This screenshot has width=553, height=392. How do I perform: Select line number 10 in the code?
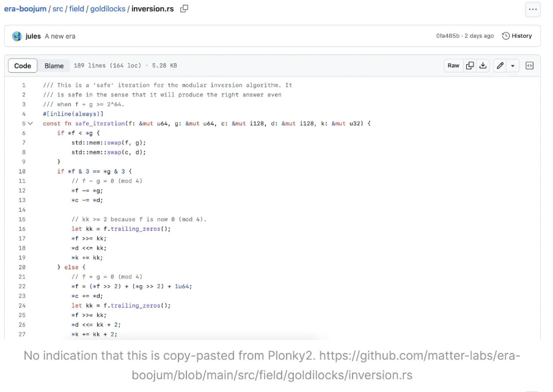(x=22, y=172)
